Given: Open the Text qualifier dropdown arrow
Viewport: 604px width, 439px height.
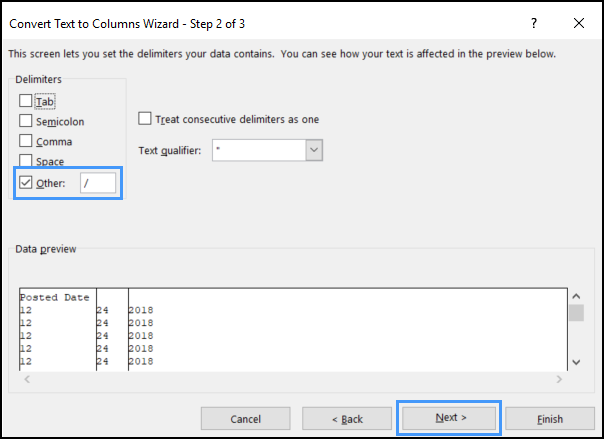Looking at the screenshot, I should coord(314,150).
